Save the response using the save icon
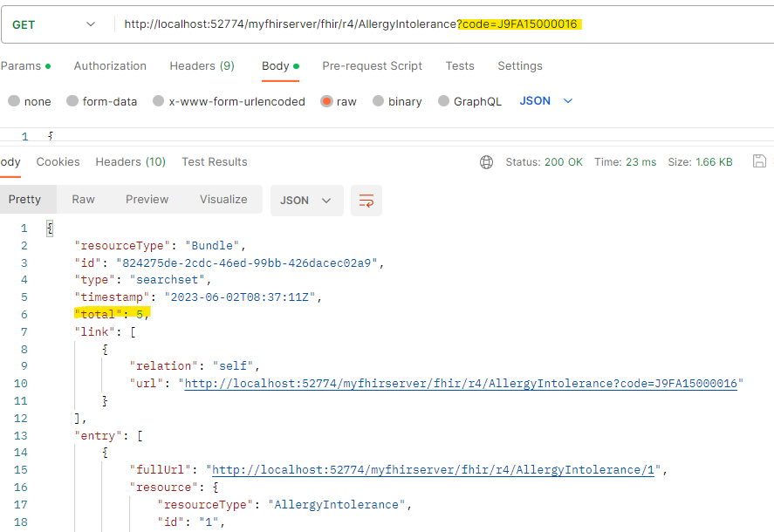This screenshot has height=532, width=774. coord(759,160)
